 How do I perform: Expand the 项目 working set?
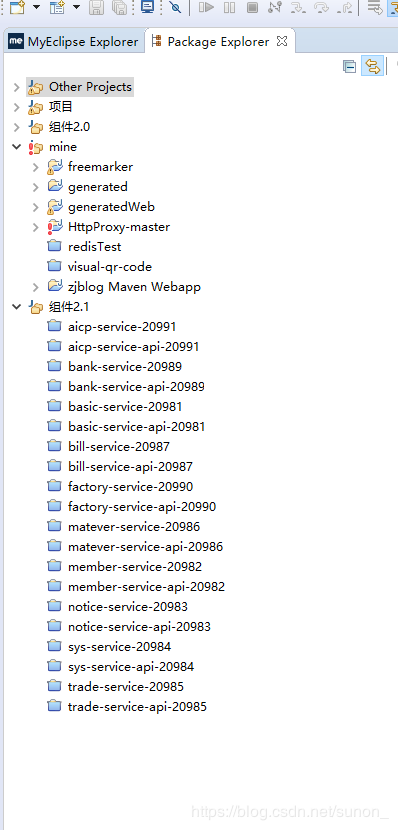17,107
